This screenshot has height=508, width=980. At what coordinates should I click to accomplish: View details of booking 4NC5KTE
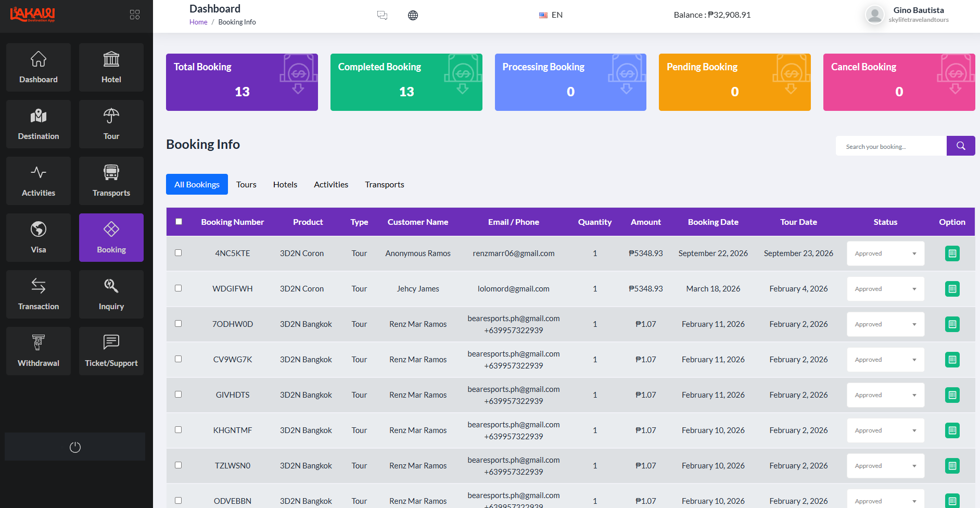(x=952, y=253)
